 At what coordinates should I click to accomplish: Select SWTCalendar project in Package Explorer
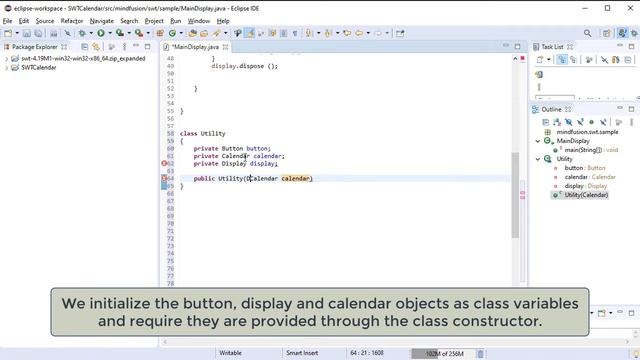[x=39, y=68]
